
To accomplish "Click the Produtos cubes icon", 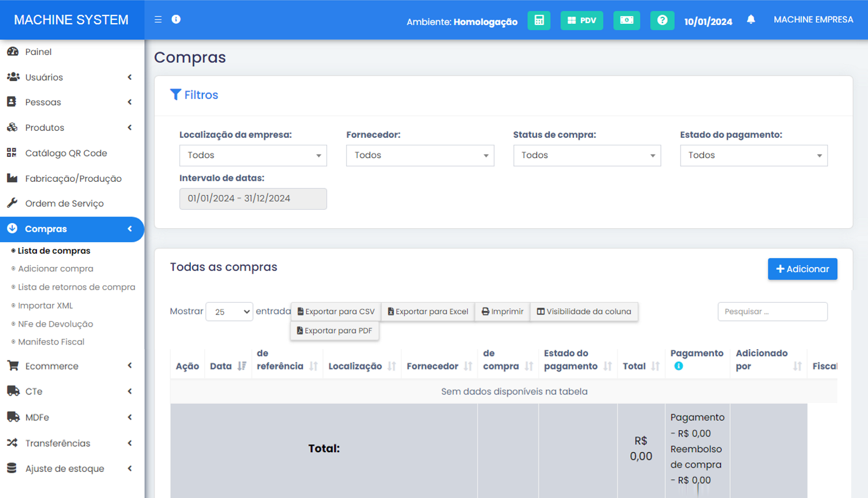I will tap(12, 127).
